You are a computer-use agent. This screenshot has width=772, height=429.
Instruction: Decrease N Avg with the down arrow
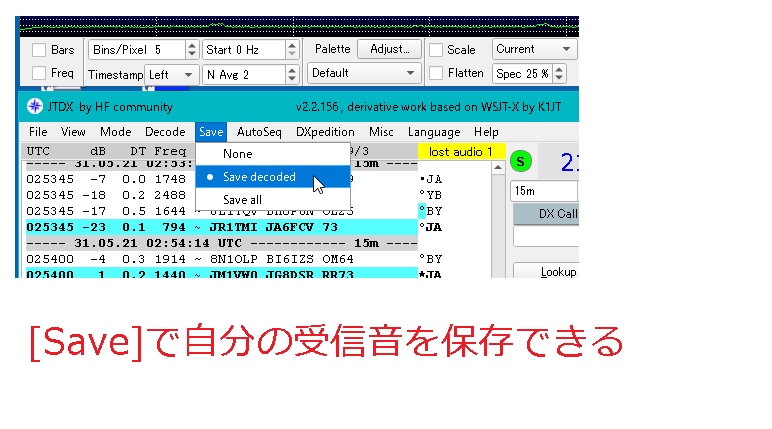[292, 78]
